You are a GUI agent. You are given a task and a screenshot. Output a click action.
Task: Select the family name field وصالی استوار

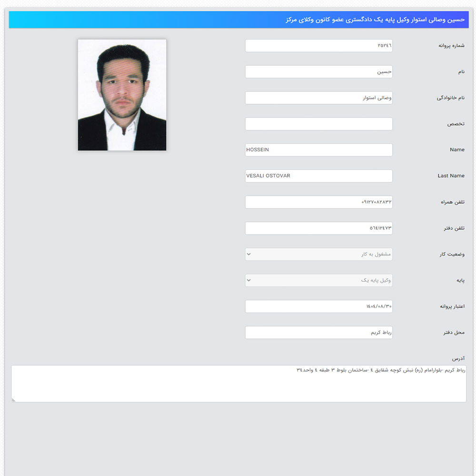(319, 98)
